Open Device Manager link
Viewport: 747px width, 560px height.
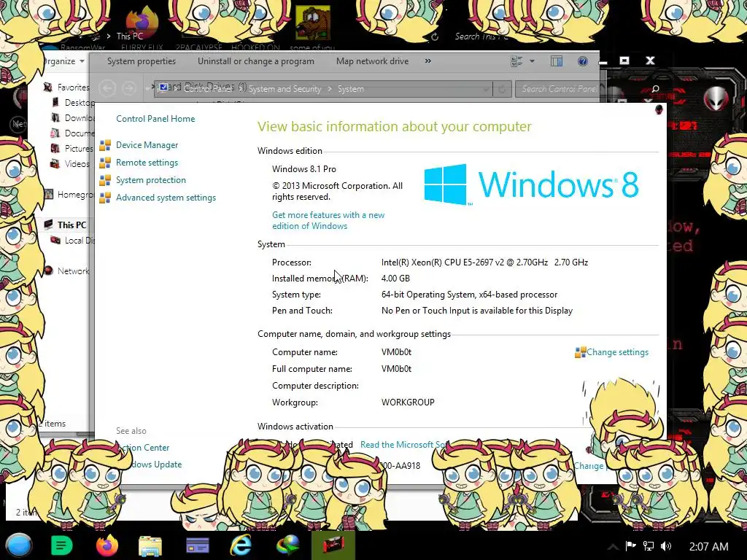point(147,145)
